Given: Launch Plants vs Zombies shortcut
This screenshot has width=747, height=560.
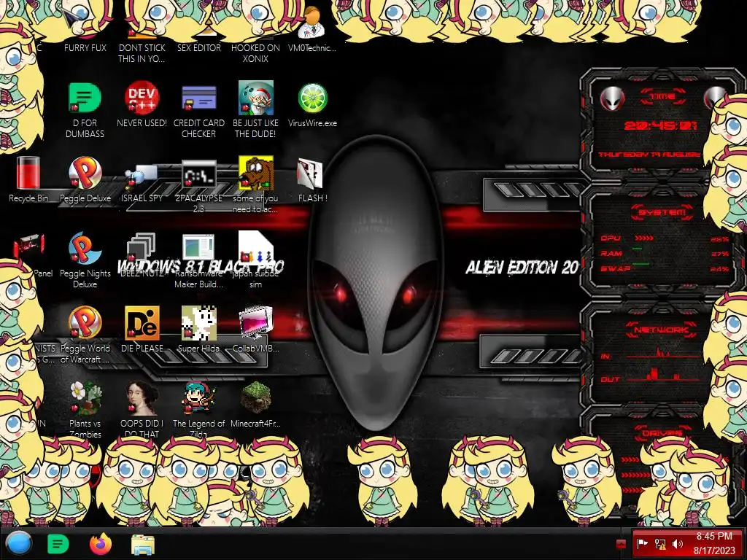Looking at the screenshot, I should (85, 398).
